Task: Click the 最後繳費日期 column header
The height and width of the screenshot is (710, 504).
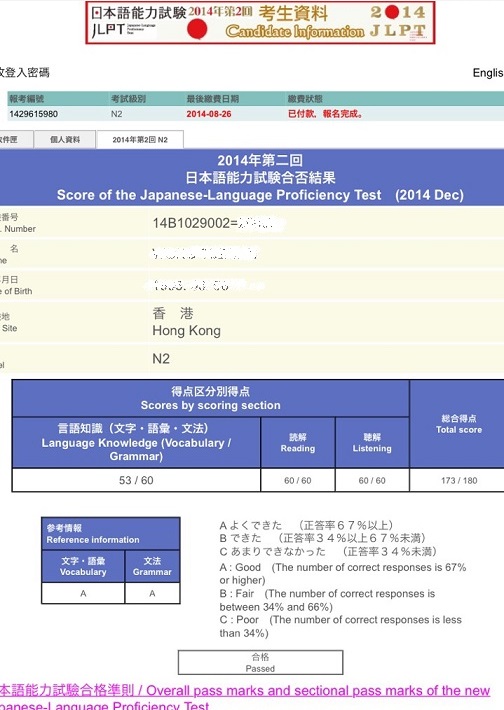Action: 212,99
